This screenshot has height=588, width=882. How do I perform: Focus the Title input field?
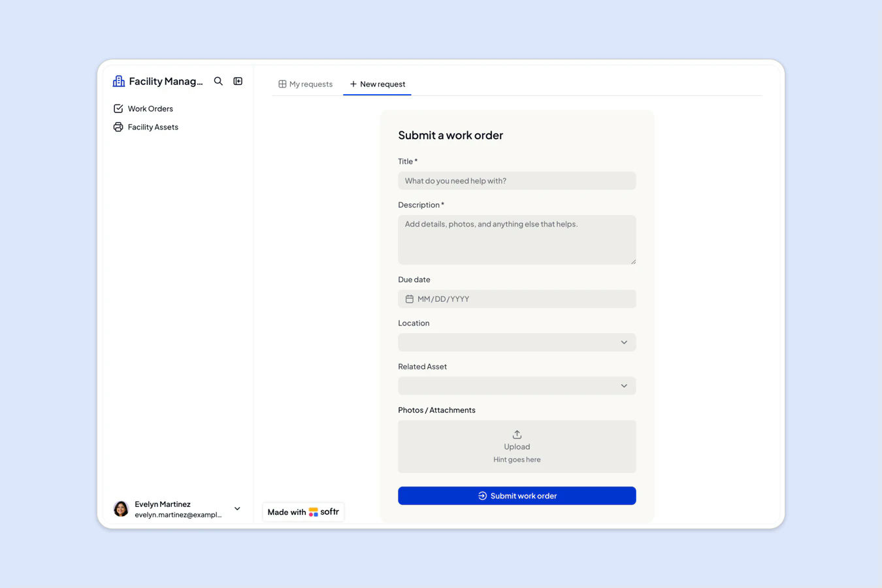(x=517, y=181)
